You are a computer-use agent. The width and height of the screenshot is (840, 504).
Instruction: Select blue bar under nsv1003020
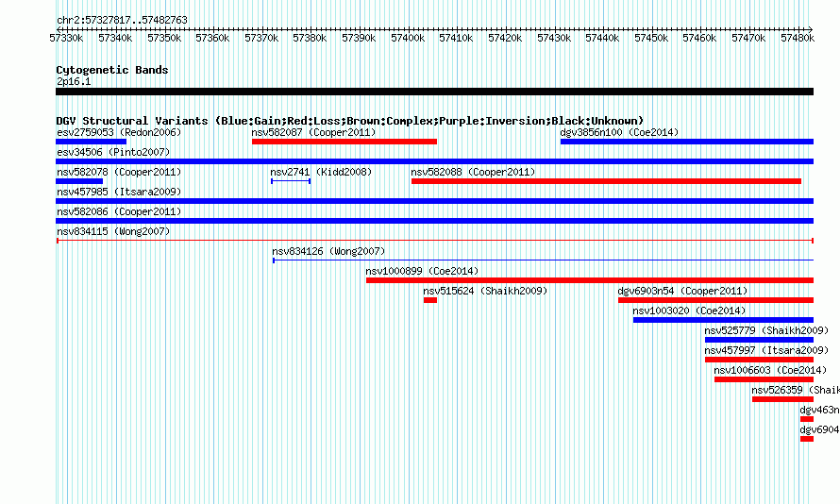pos(723,320)
